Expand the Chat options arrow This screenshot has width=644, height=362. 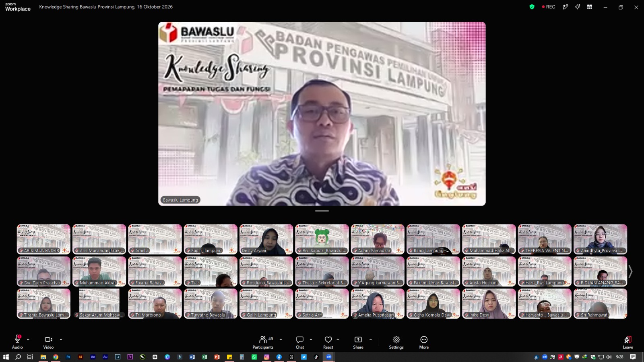[x=311, y=339]
